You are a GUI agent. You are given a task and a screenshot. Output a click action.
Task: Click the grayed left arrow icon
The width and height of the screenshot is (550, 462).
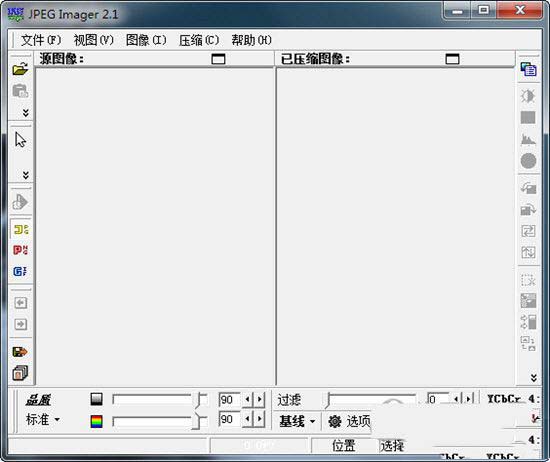(21, 303)
